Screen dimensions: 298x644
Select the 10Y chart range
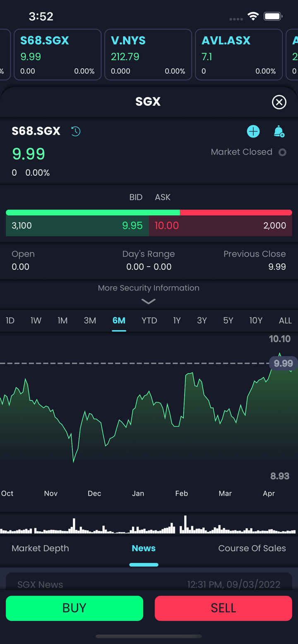point(256,320)
